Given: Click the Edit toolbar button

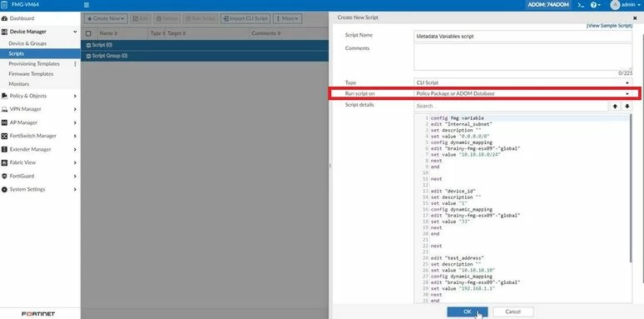Looking at the screenshot, I should coord(141,18).
